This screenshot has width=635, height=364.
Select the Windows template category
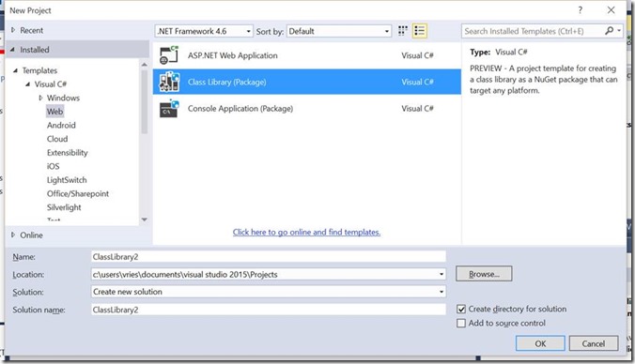pyautogui.click(x=63, y=98)
